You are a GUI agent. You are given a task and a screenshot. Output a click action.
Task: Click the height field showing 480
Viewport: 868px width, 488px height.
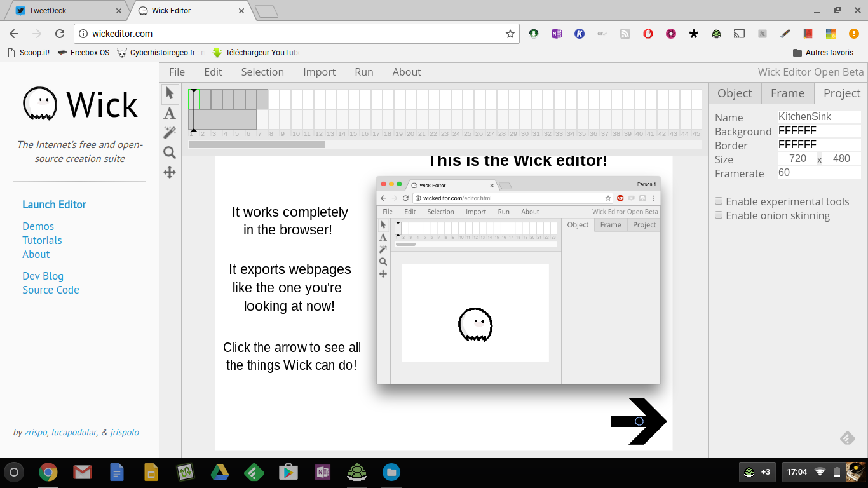[841, 159]
